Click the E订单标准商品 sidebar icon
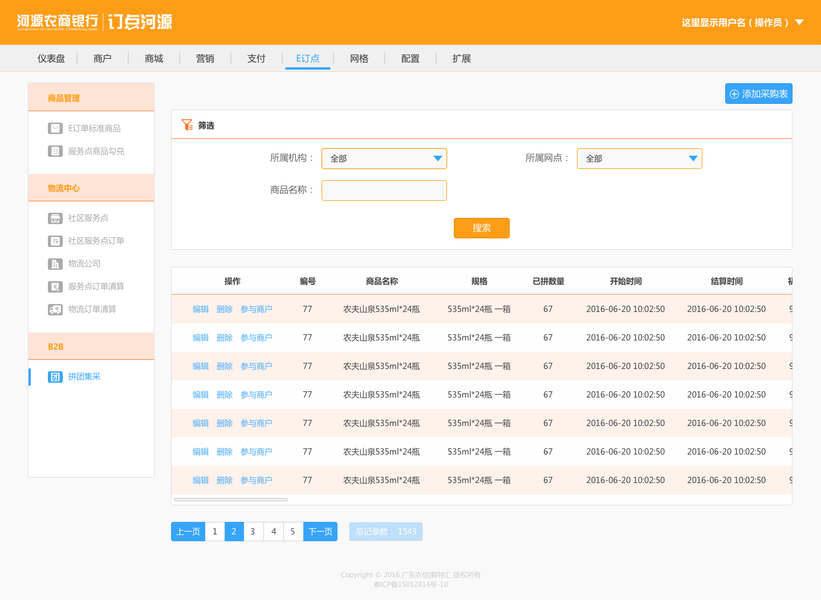The width and height of the screenshot is (821, 600). click(55, 128)
